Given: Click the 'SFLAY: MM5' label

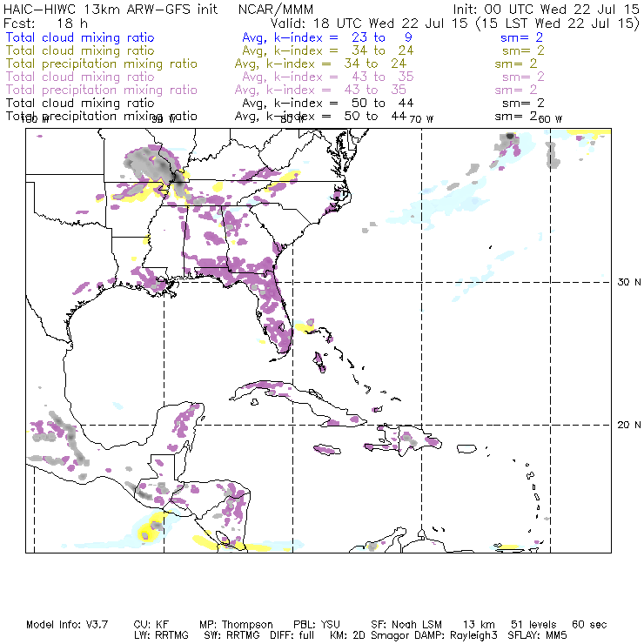Looking at the screenshot, I should point(537,635).
